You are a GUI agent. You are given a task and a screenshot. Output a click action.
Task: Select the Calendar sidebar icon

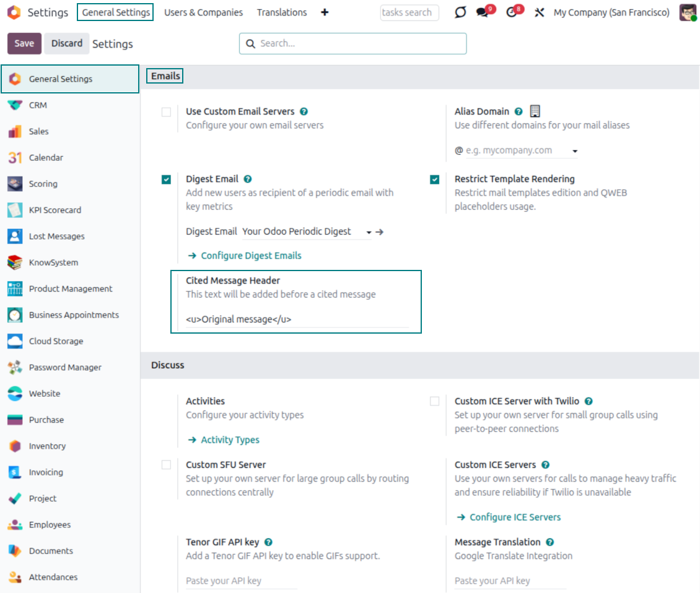[14, 157]
